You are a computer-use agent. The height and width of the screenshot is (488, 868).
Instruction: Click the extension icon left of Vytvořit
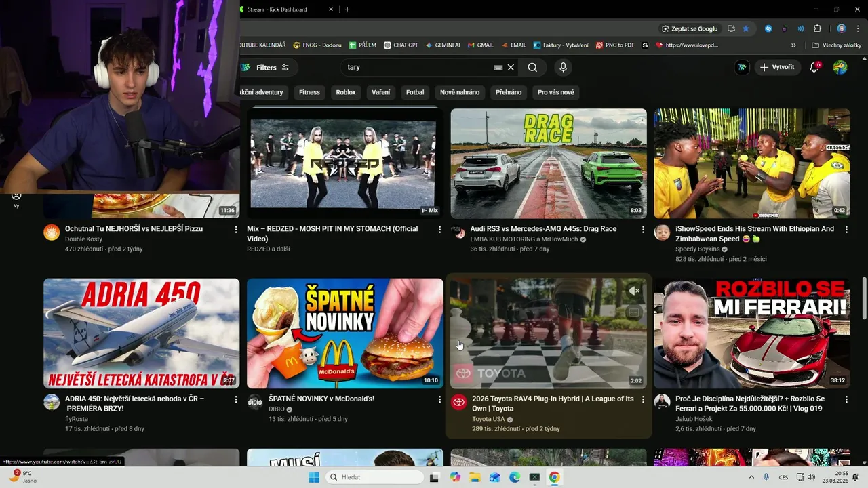742,67
